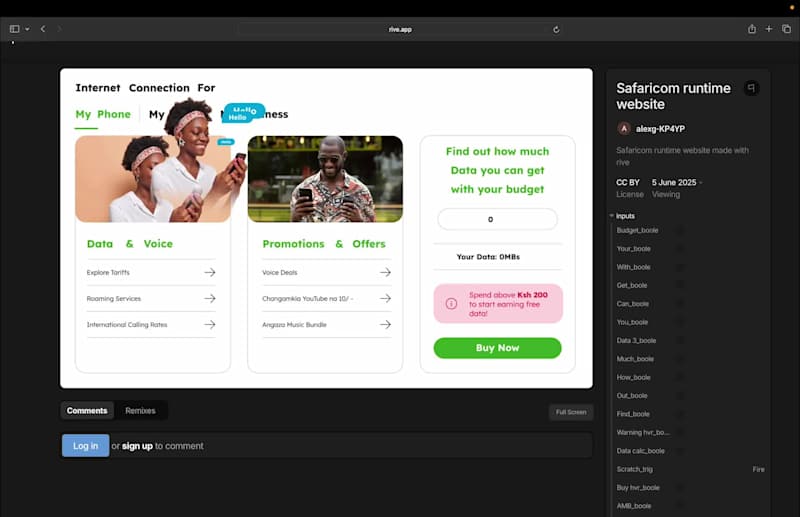Screen dimensions: 800x517
Task: Collapse the Inputs section
Action: [612, 216]
